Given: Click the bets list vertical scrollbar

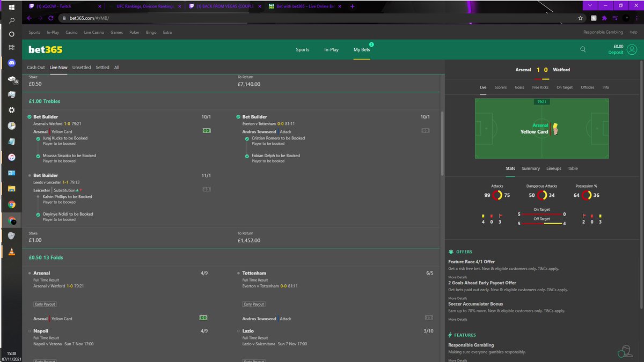Looking at the screenshot, I should pyautogui.click(x=442, y=143).
